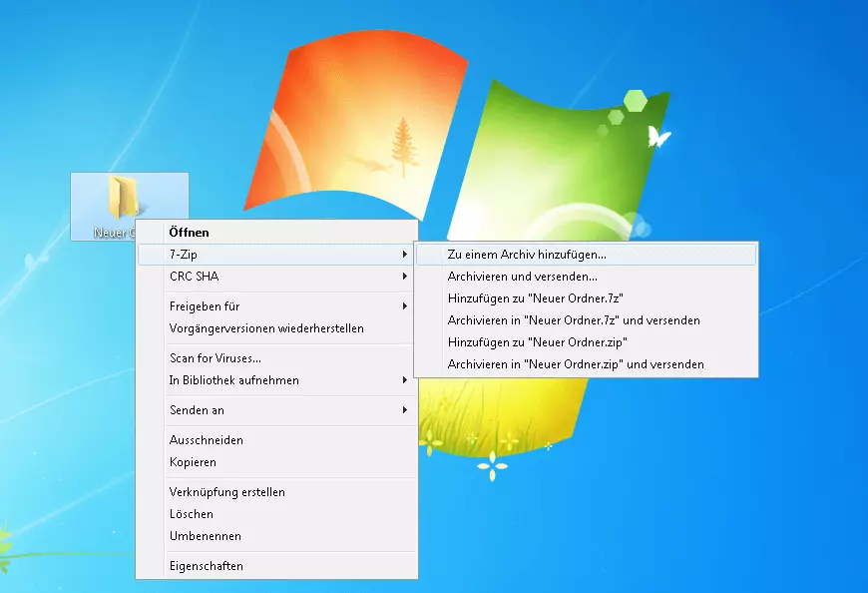Select Kopieren from context menu
Image resolution: width=868 pixels, height=593 pixels.
click(193, 462)
